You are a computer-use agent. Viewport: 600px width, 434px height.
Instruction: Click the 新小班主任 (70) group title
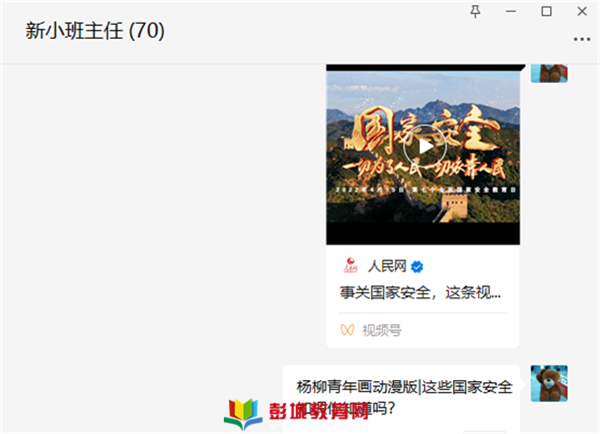95,31
